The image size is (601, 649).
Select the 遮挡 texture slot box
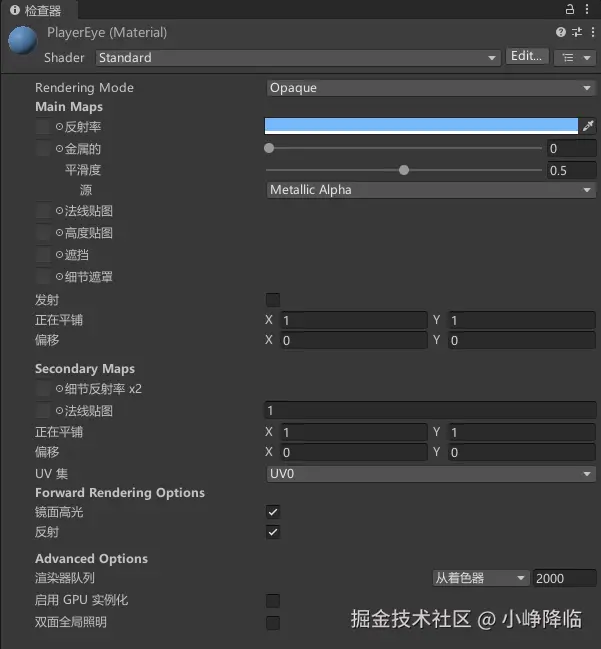pyautogui.click(x=43, y=255)
